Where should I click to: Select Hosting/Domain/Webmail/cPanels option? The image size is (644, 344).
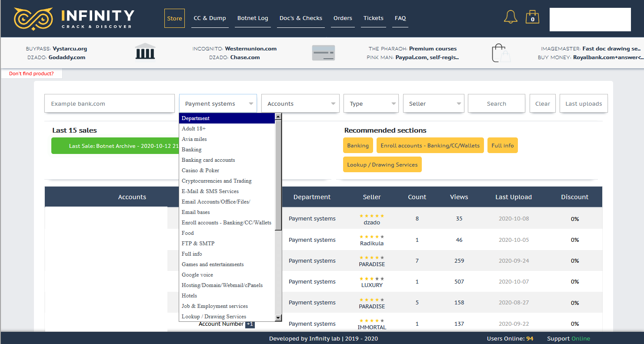click(227, 285)
